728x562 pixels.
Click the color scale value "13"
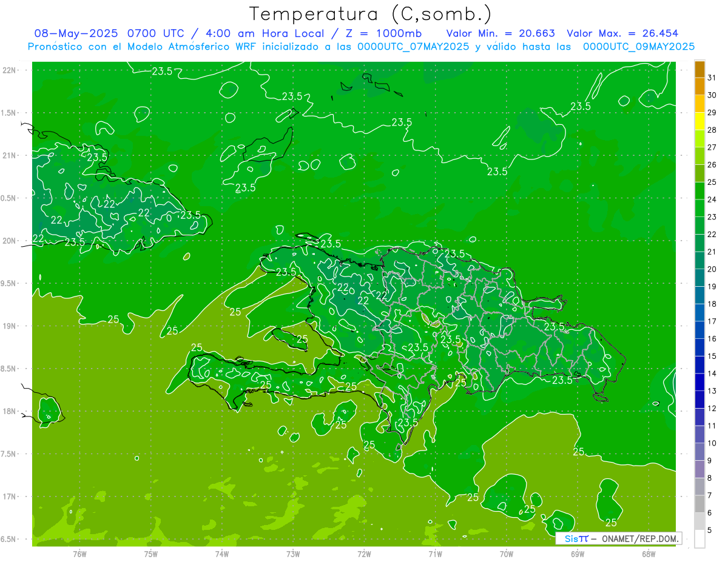712,391
